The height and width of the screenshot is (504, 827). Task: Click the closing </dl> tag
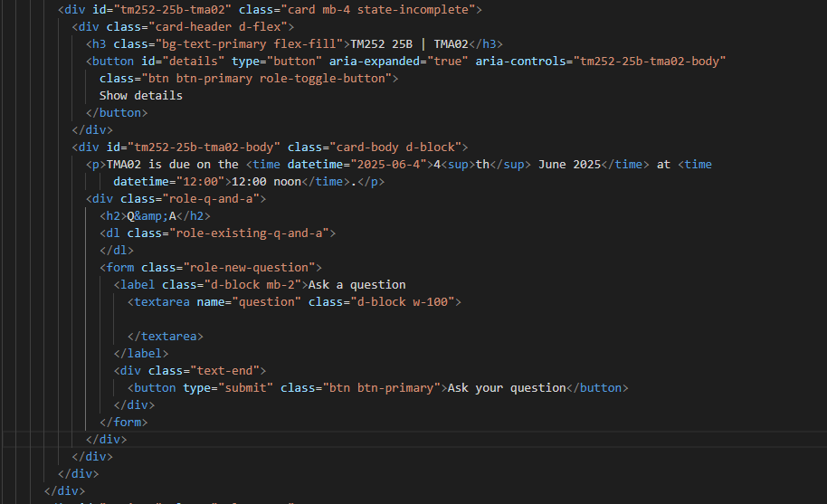(x=117, y=251)
